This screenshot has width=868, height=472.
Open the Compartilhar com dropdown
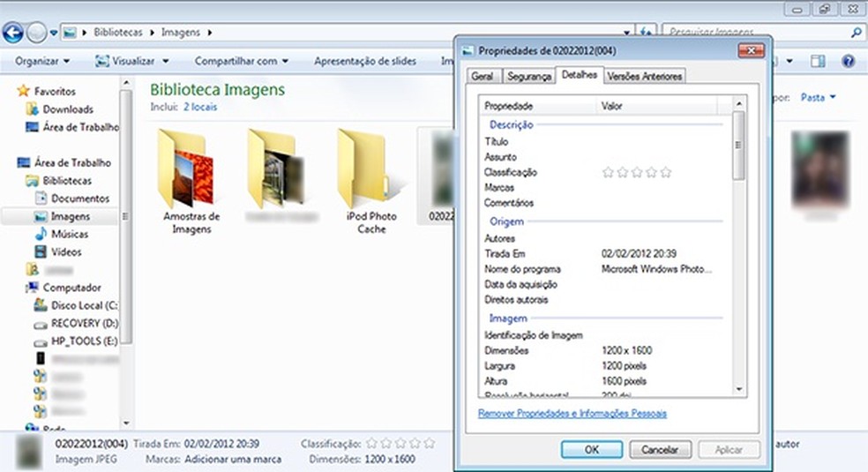[242, 61]
